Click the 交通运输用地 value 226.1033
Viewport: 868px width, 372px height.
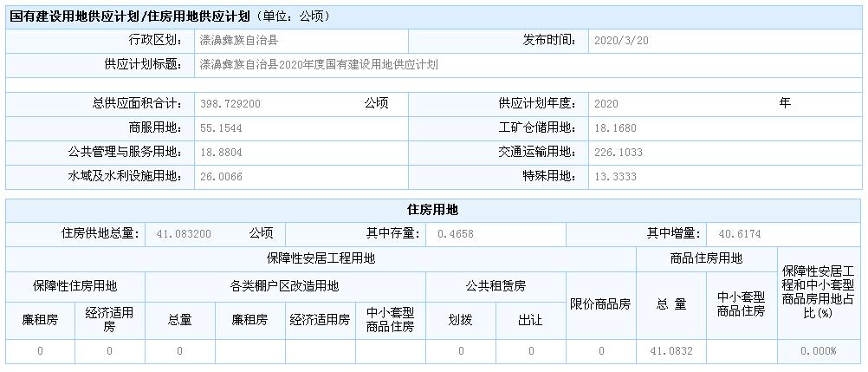(619, 153)
